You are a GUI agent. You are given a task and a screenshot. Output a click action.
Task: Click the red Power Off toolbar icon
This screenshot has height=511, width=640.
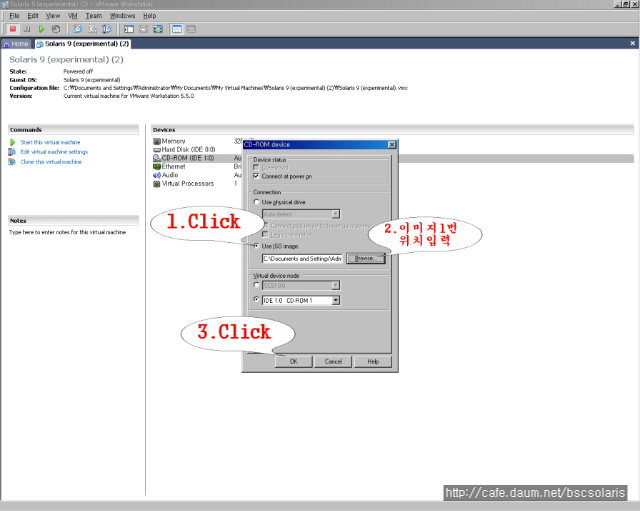coord(13,29)
